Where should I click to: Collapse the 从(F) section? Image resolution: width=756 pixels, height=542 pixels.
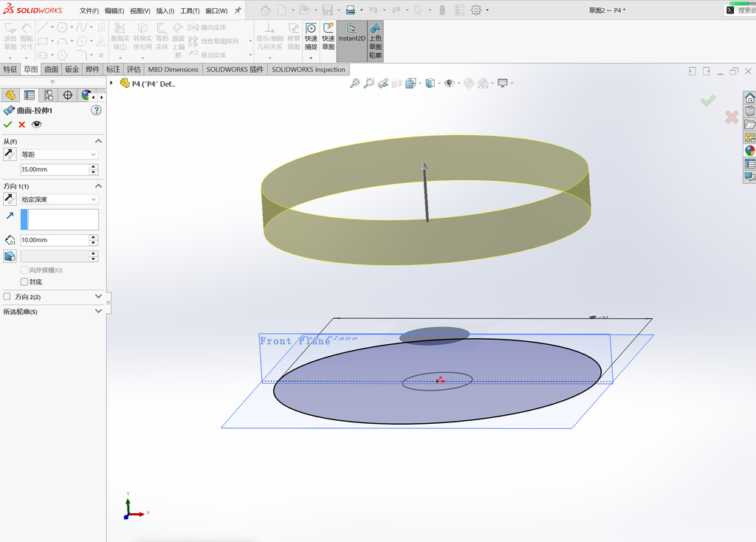(x=98, y=141)
